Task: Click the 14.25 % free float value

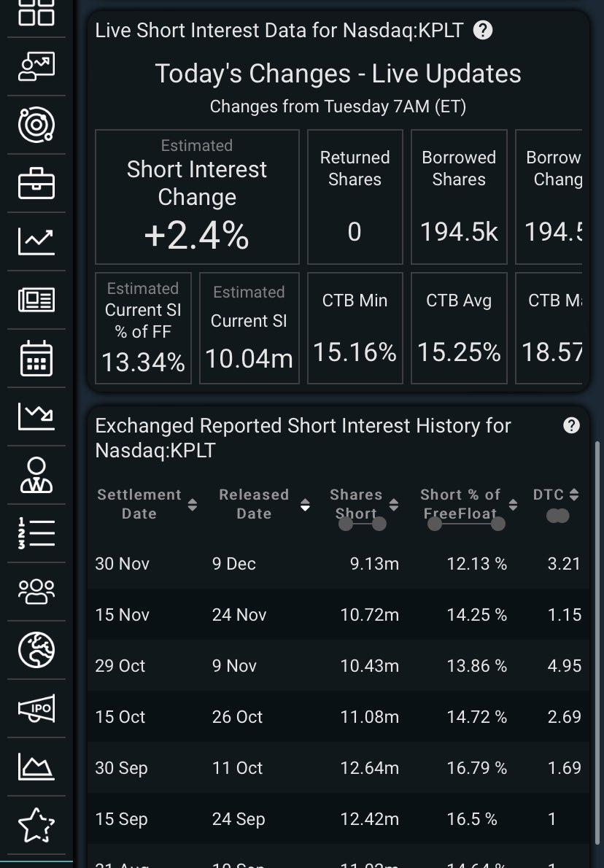Action: click(476, 614)
